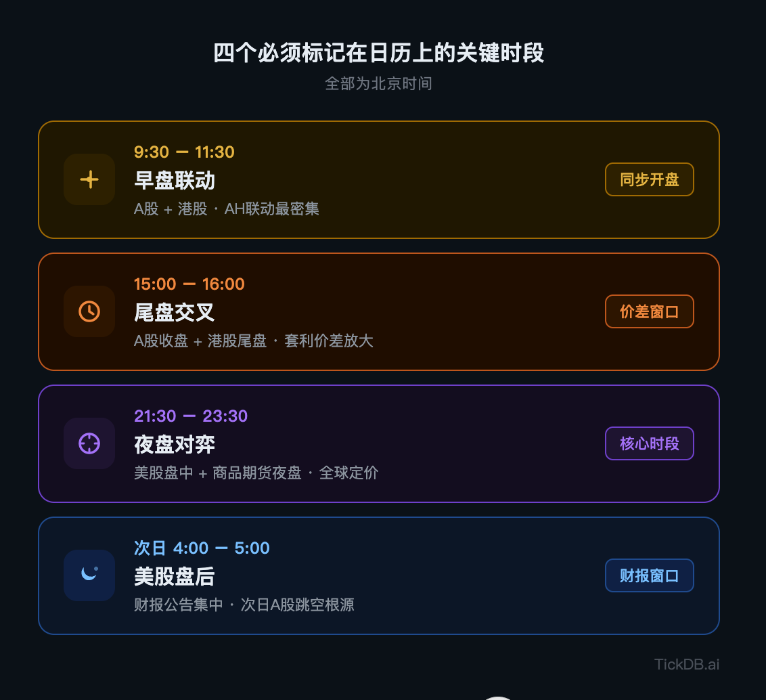Click the description 美股盘中 + 商品期货夜盘
Image resolution: width=766 pixels, height=700 pixels.
(x=218, y=473)
